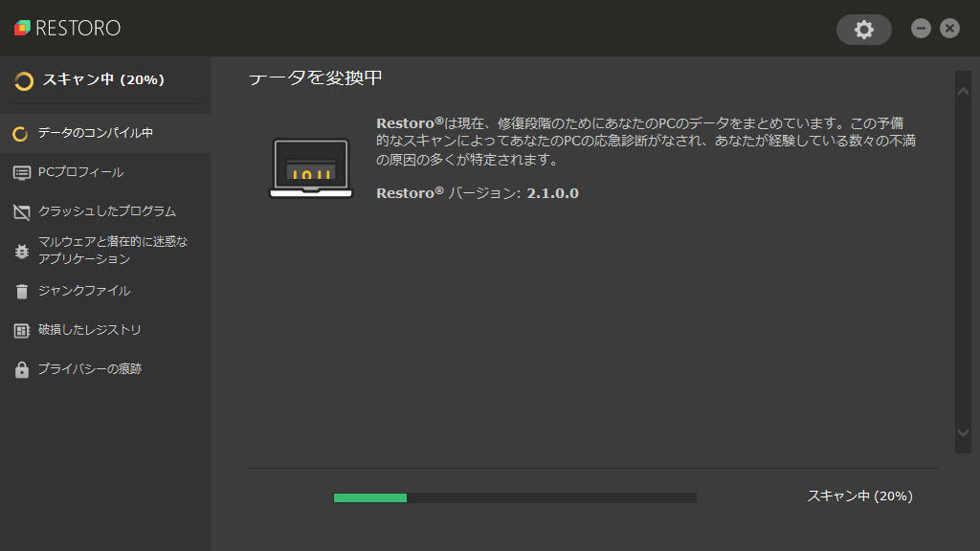Open the PCプロフィール section
The image size is (980, 551).
click(x=105, y=172)
